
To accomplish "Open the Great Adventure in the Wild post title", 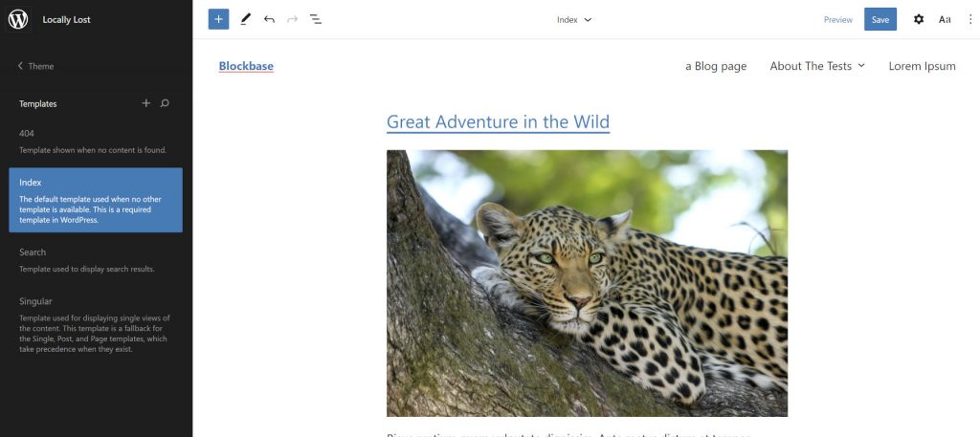I will [x=498, y=121].
